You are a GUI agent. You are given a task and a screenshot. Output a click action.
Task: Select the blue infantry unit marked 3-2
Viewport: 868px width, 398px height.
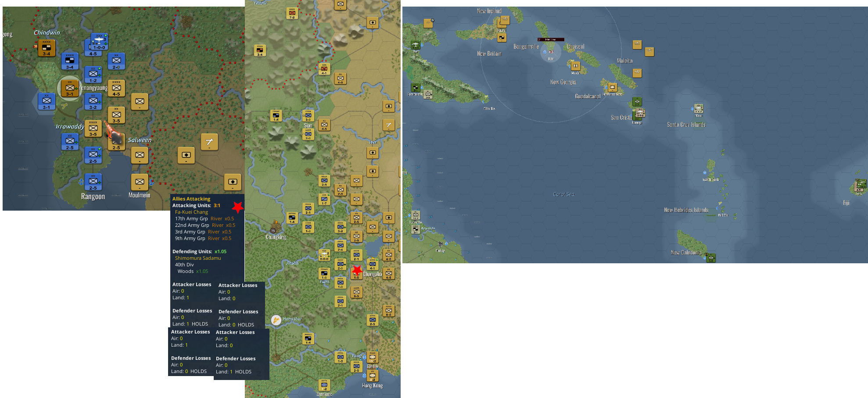click(93, 101)
